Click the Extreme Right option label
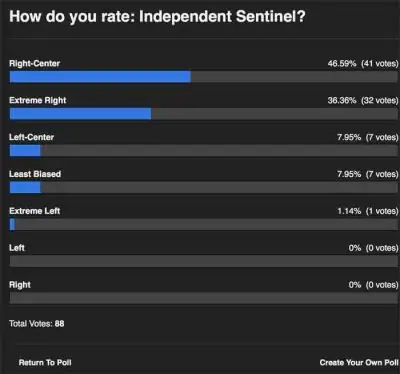The image size is (400, 374). coord(38,100)
